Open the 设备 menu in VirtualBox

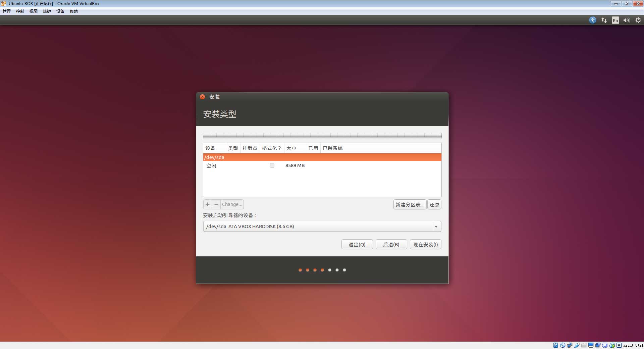pyautogui.click(x=60, y=11)
